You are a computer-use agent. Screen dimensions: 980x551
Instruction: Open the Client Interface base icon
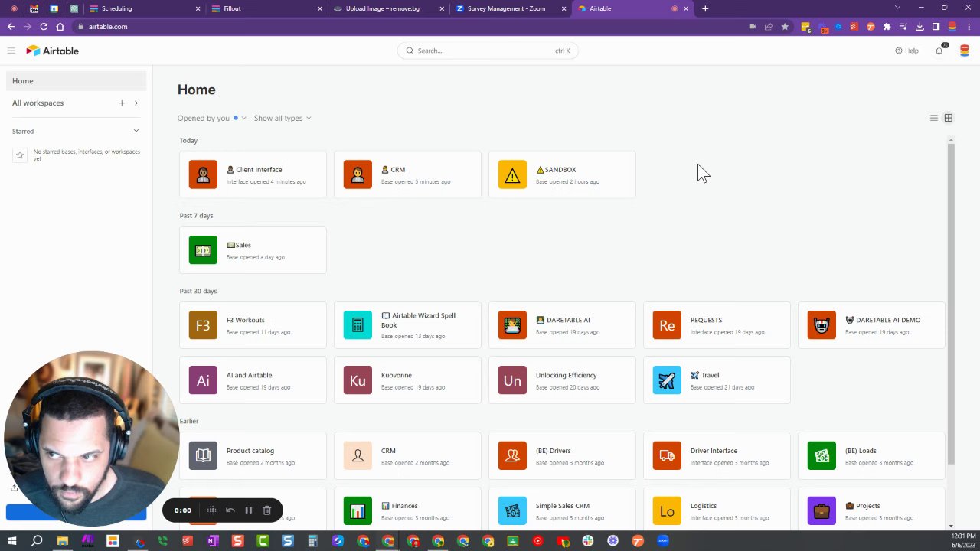coord(203,174)
